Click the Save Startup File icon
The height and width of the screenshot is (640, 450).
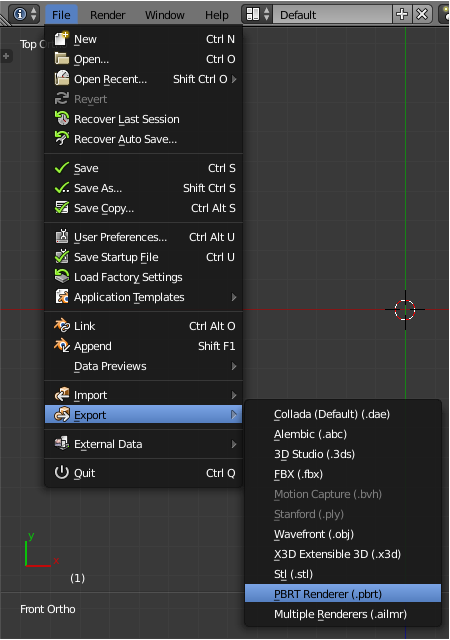pos(62,256)
